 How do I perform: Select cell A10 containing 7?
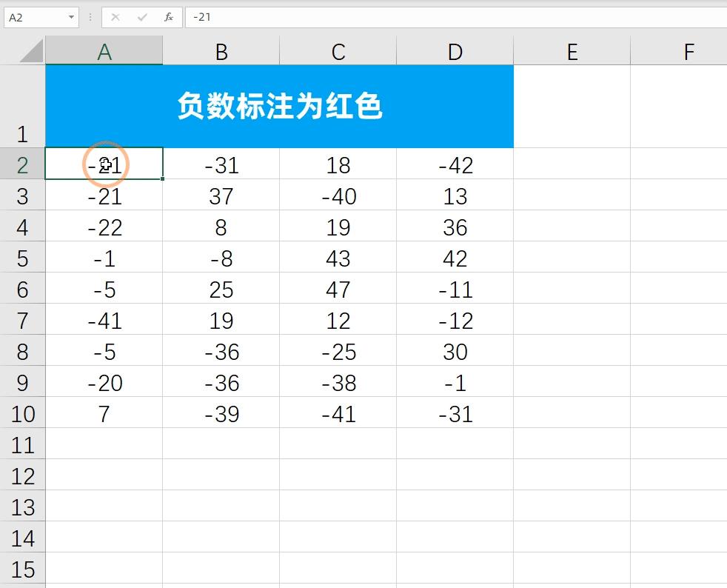(104, 414)
